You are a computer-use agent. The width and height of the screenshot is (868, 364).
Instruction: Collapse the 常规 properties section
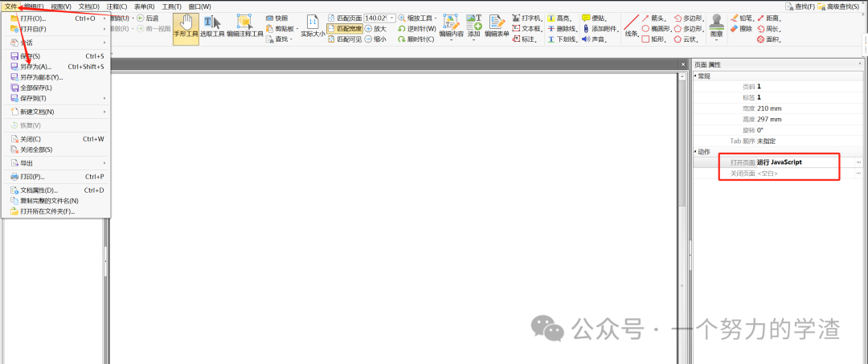pos(696,76)
